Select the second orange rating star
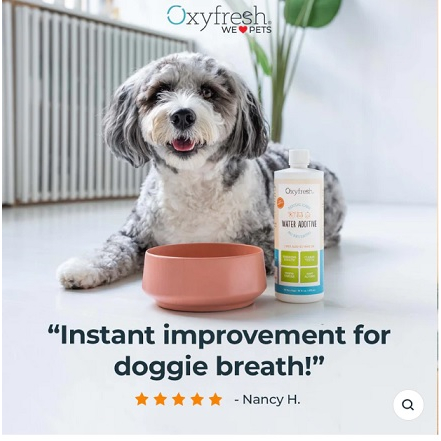Screen dimensions: 441x441 pyautogui.click(x=160, y=399)
